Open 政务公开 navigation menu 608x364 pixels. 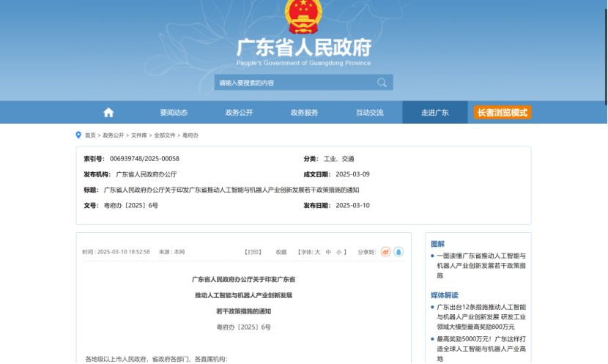point(239,112)
